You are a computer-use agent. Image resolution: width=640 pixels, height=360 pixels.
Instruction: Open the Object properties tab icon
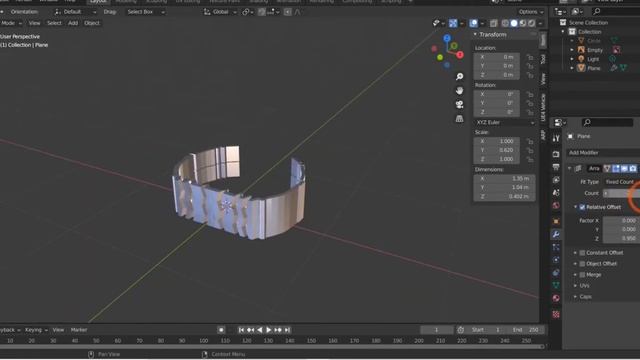556,221
